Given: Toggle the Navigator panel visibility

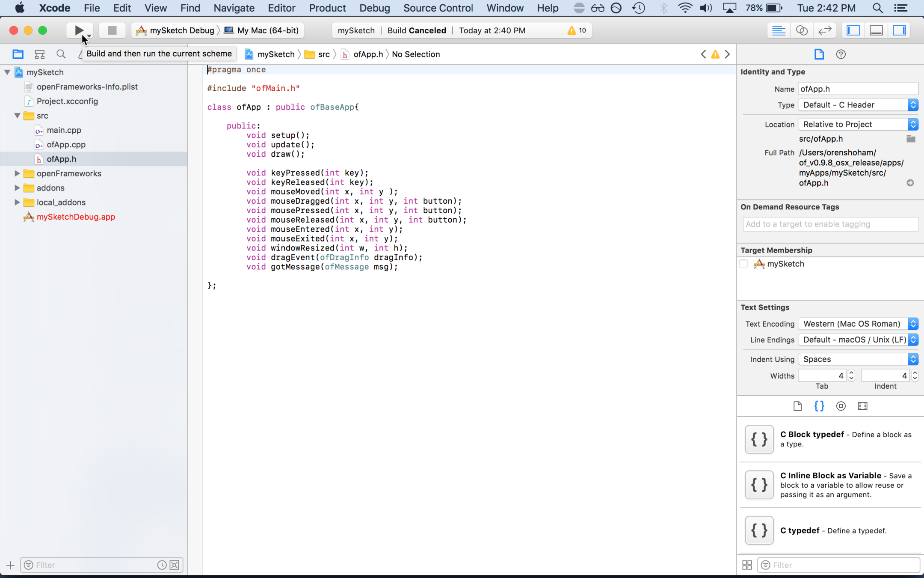Looking at the screenshot, I should coord(853,30).
